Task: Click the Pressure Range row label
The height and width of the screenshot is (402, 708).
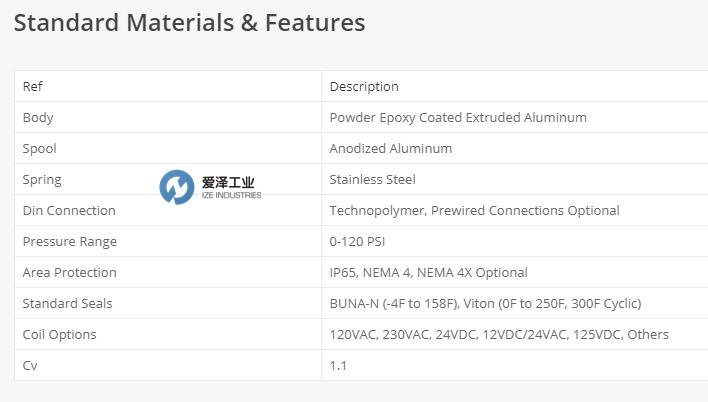Action: [70, 242]
